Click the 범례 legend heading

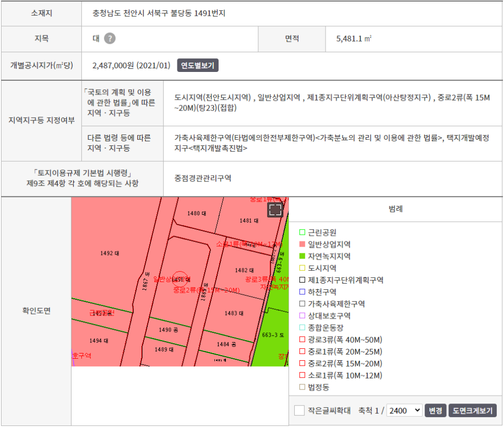coord(395,209)
